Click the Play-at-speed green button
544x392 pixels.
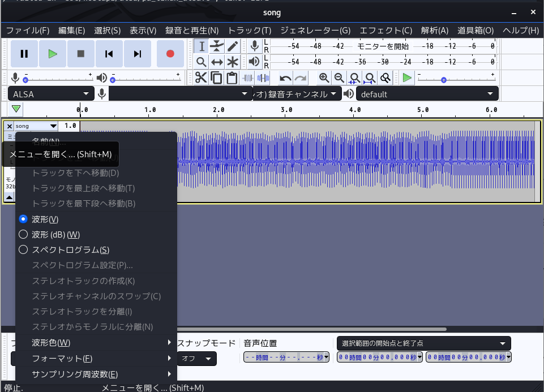(x=407, y=77)
